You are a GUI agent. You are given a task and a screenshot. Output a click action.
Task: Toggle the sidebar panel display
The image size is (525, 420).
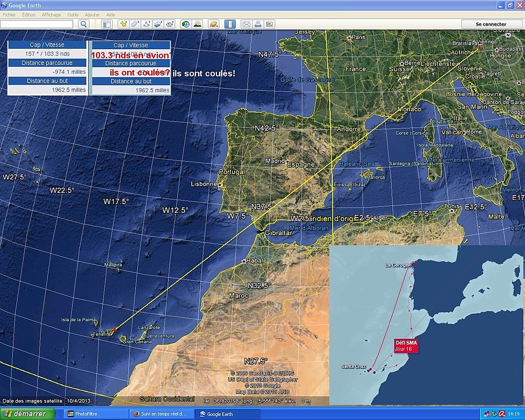click(x=107, y=24)
